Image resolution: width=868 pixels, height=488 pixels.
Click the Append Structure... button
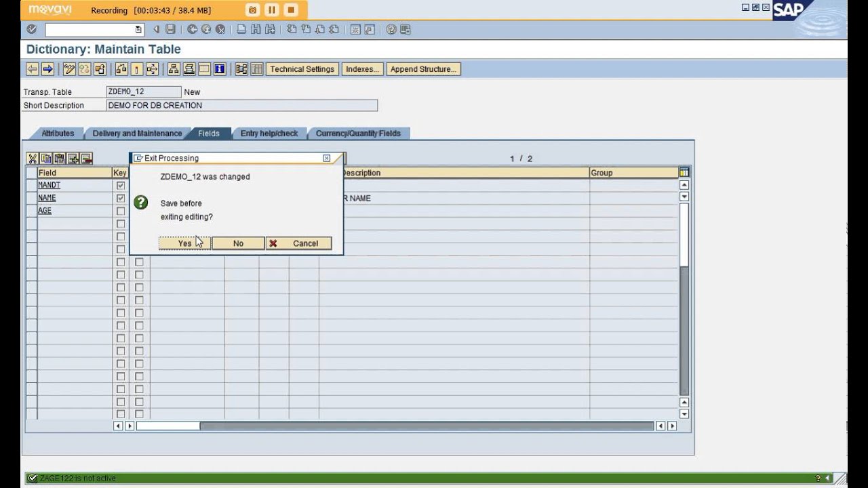click(x=423, y=69)
